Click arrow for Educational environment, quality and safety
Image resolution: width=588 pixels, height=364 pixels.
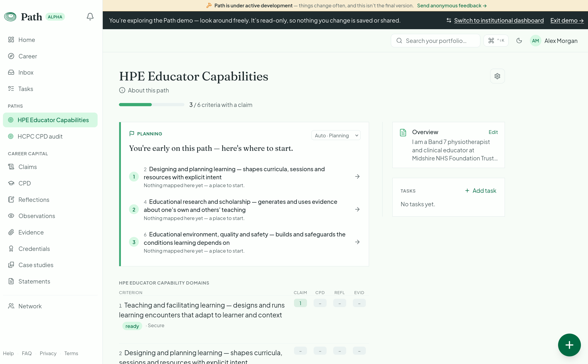coord(357,242)
